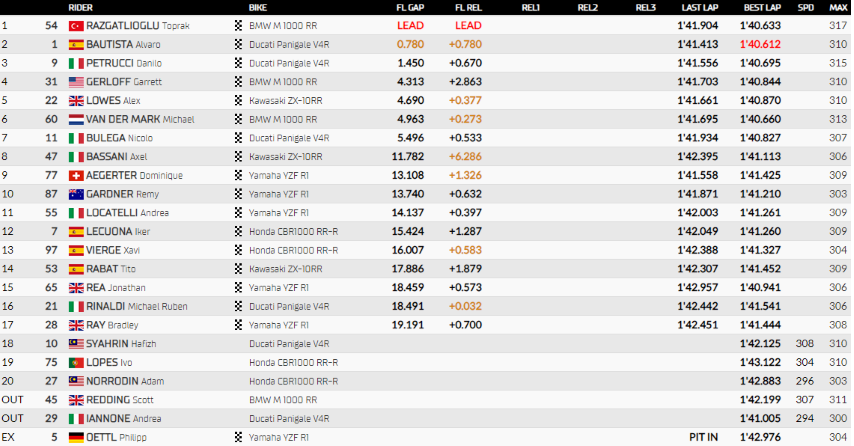Click red LEAD in FL GAP column

[410, 26]
